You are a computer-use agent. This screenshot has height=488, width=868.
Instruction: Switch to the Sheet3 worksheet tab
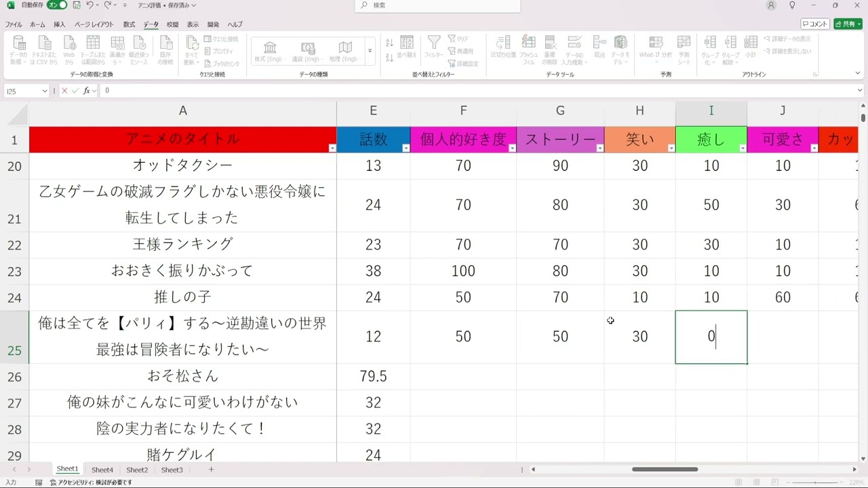click(171, 469)
